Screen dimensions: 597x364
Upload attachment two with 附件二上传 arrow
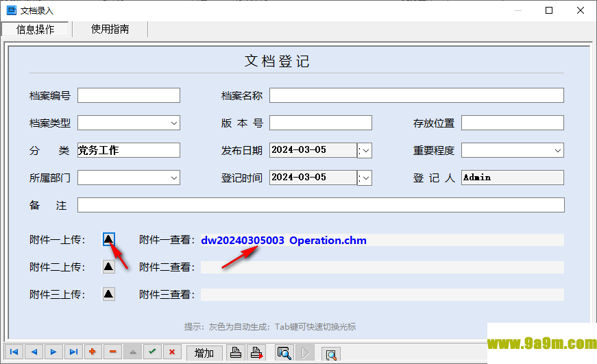(x=108, y=267)
